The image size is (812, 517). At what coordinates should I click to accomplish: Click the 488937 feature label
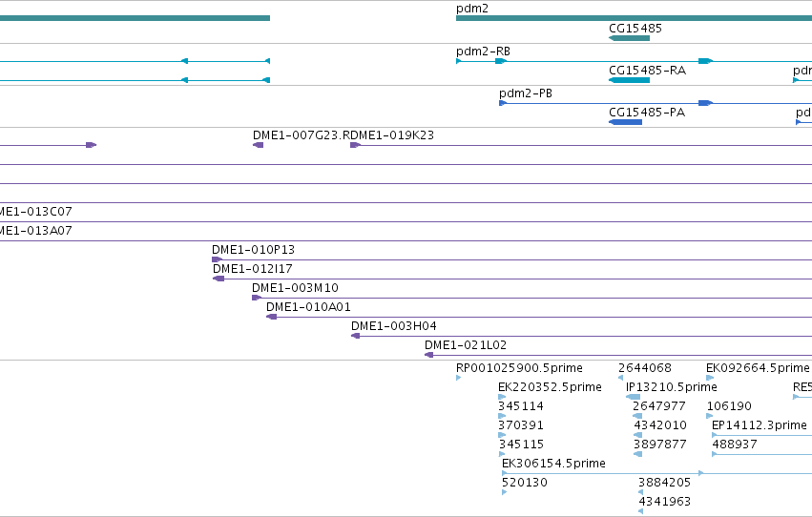[x=735, y=445]
